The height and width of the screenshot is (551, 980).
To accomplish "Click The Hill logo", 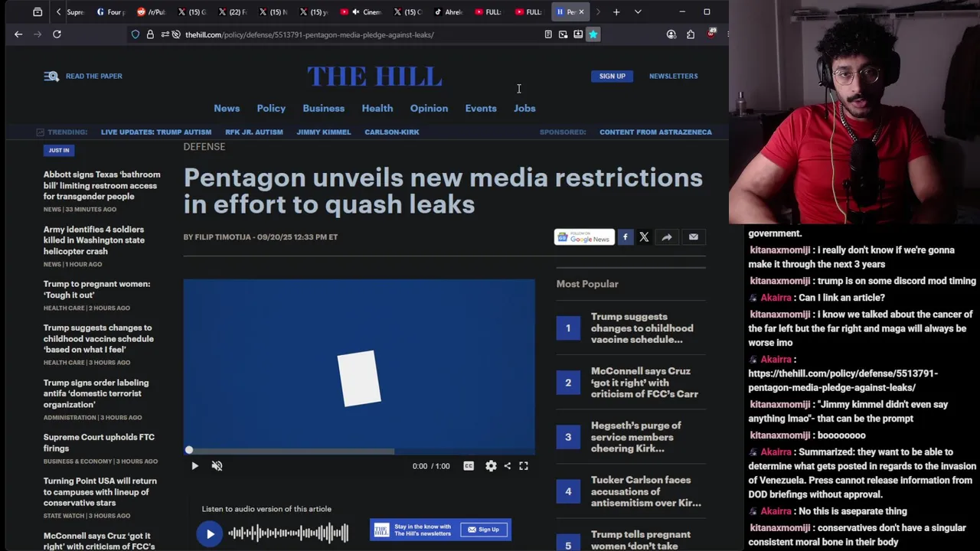I will (374, 76).
